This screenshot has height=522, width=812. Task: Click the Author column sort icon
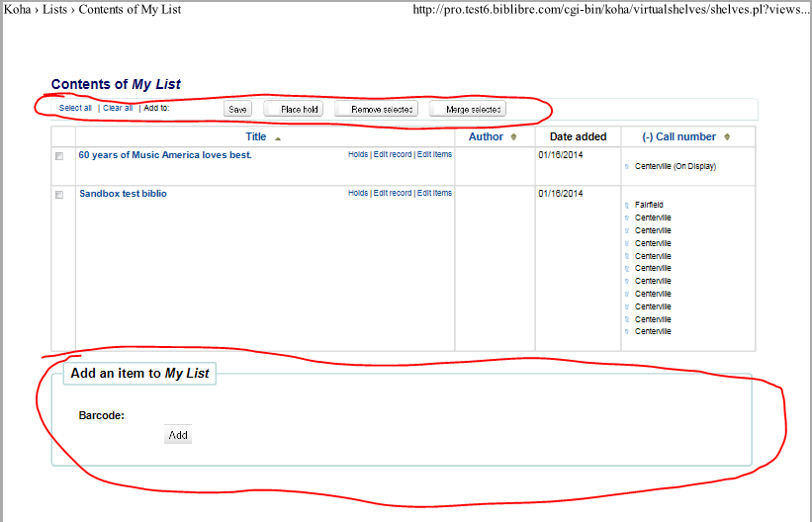click(513, 137)
